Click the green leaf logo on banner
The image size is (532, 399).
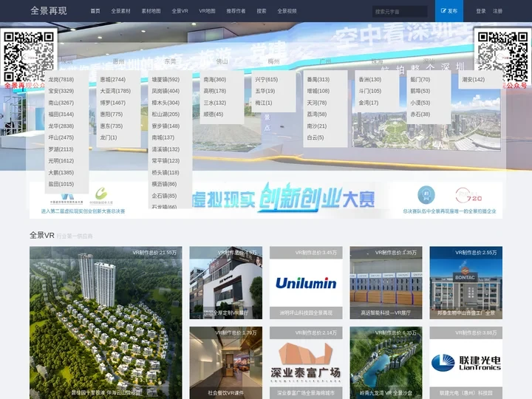pyautogui.click(x=101, y=194)
